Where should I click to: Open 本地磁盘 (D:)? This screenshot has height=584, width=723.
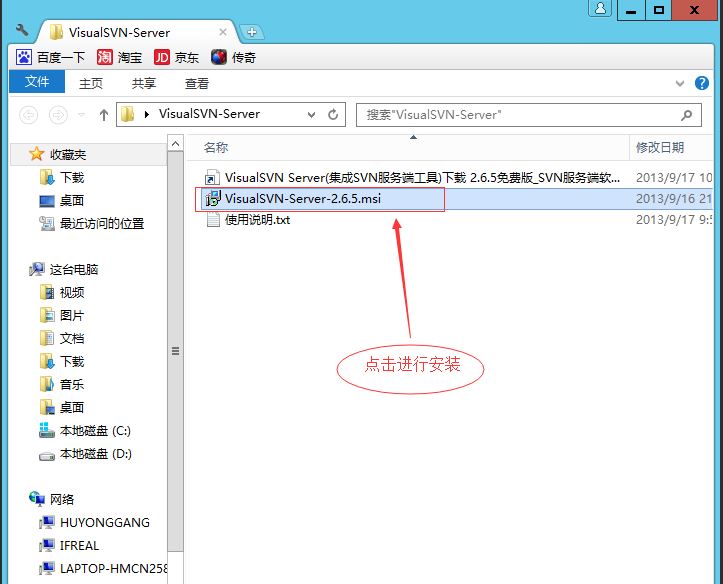pos(96,454)
